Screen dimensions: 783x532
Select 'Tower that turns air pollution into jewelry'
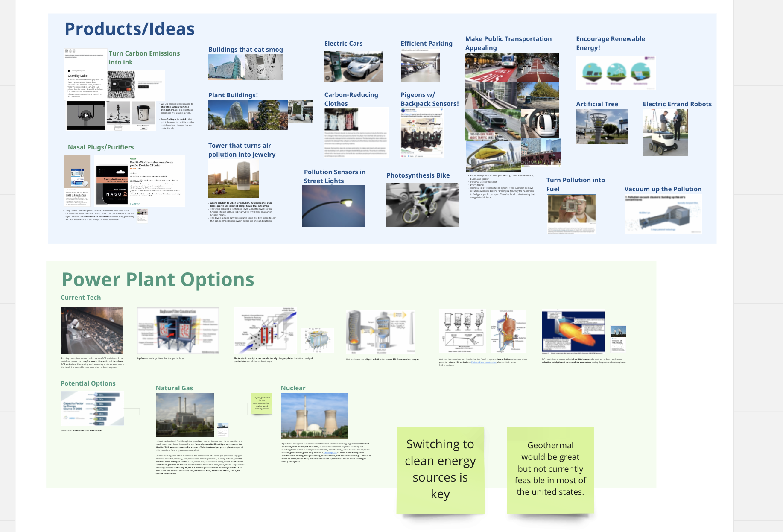(x=242, y=150)
